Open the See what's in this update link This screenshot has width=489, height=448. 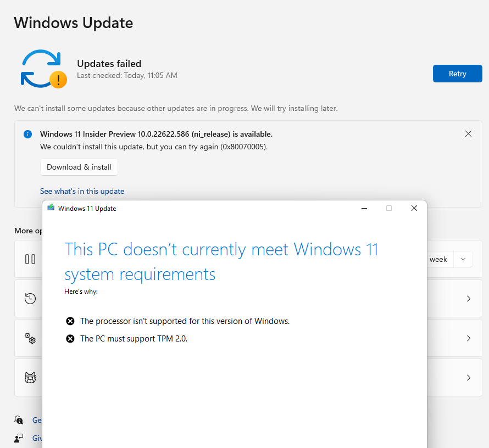tap(82, 191)
